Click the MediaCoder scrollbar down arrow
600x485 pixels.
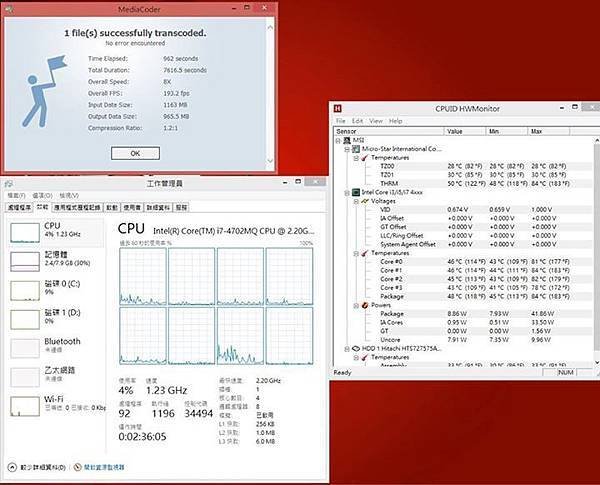(x=270, y=161)
